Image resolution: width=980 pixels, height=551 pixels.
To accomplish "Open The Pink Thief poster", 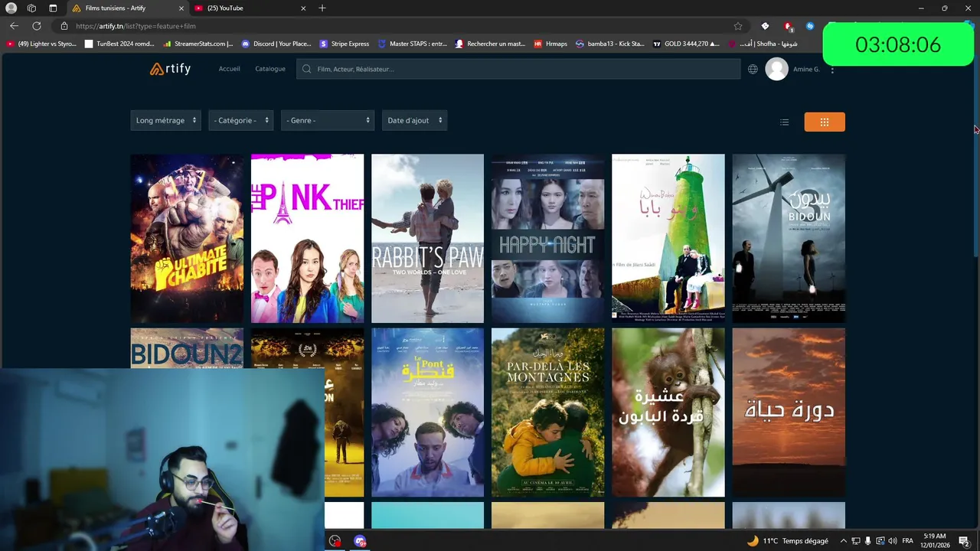I will click(307, 238).
